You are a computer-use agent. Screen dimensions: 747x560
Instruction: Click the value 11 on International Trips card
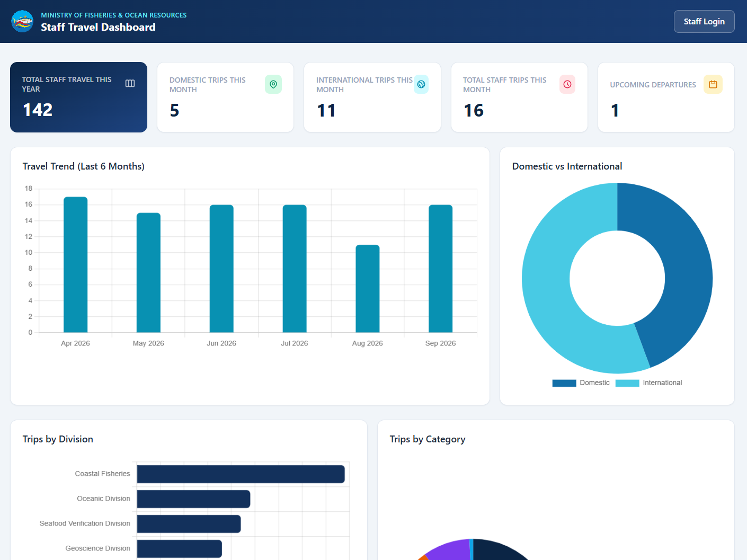click(x=326, y=110)
